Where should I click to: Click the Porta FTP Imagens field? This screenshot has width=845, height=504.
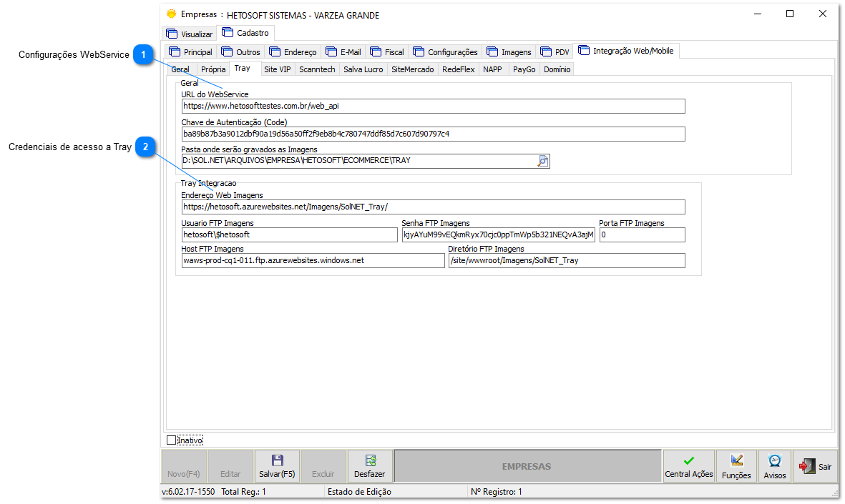[x=642, y=234]
